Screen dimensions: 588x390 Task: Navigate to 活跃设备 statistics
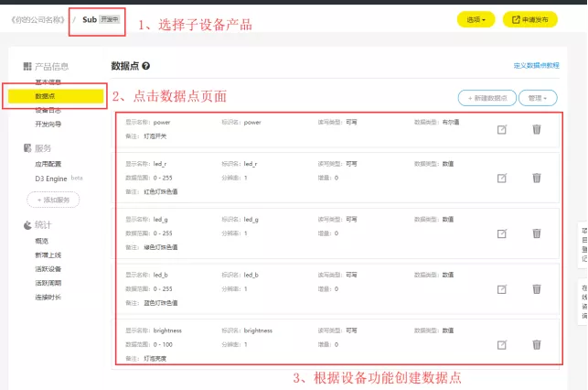click(x=48, y=268)
